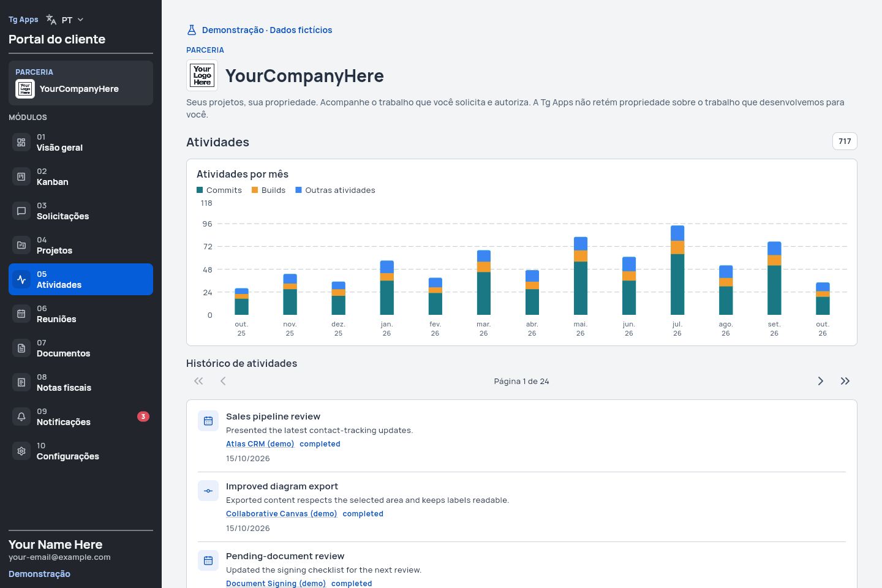Click the Demonstração link in sidebar footer

(x=39, y=574)
